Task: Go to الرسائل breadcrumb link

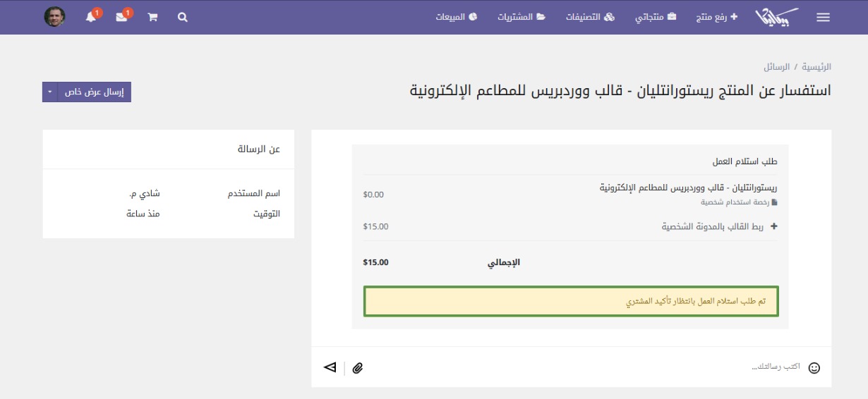Action: pos(776,67)
